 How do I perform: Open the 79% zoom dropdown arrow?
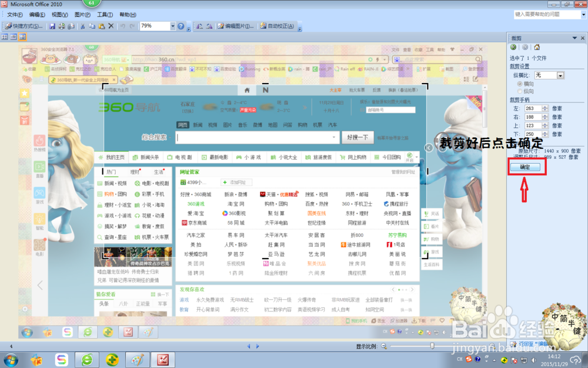[x=173, y=26]
